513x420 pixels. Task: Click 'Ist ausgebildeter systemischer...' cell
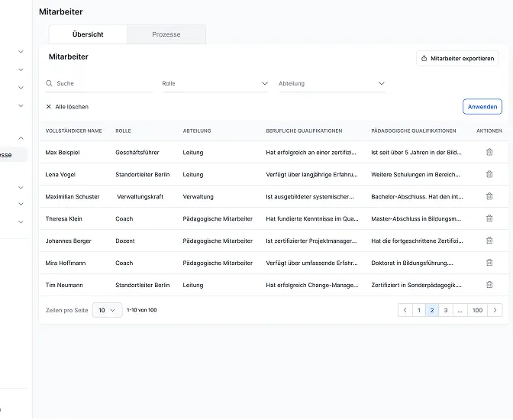[x=310, y=196]
